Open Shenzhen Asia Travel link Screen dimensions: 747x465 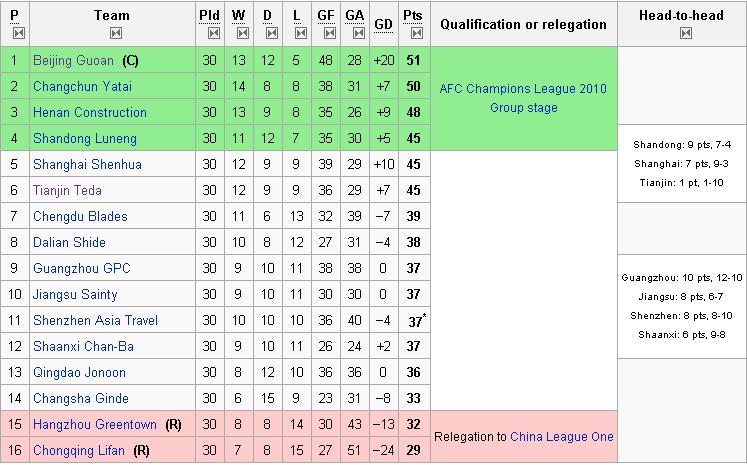pos(95,321)
